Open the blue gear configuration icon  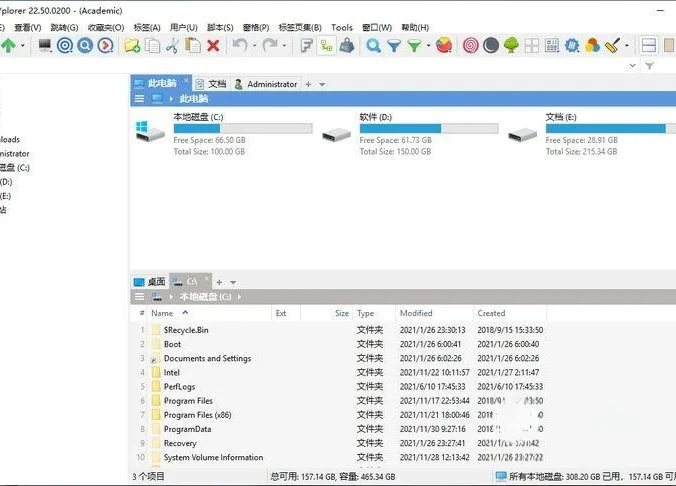click(x=572, y=45)
